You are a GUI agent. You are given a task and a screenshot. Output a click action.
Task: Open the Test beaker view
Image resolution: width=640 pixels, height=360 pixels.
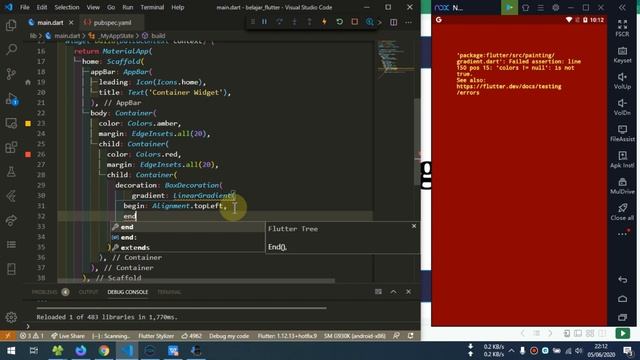(x=11, y=171)
